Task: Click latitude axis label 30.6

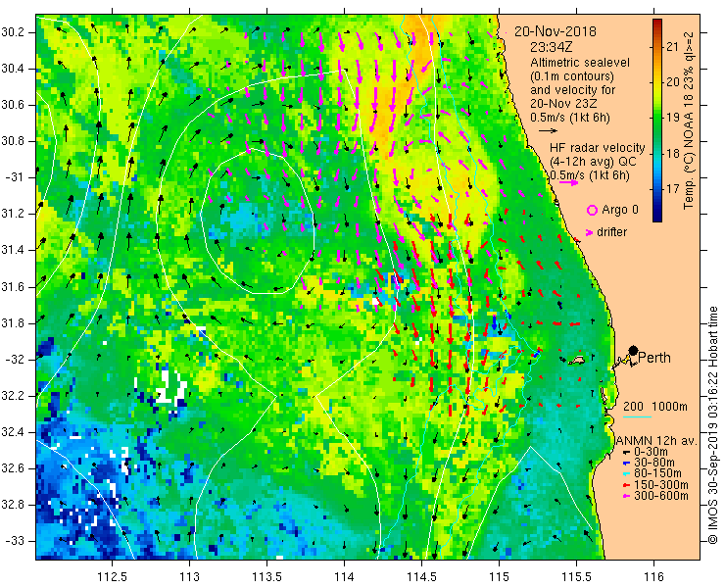Action: point(13,105)
